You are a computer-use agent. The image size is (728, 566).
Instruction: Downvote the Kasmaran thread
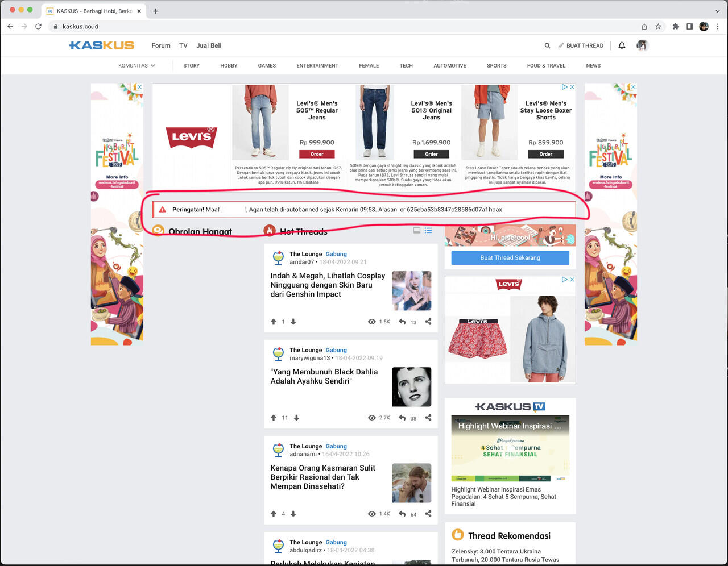pyautogui.click(x=293, y=514)
